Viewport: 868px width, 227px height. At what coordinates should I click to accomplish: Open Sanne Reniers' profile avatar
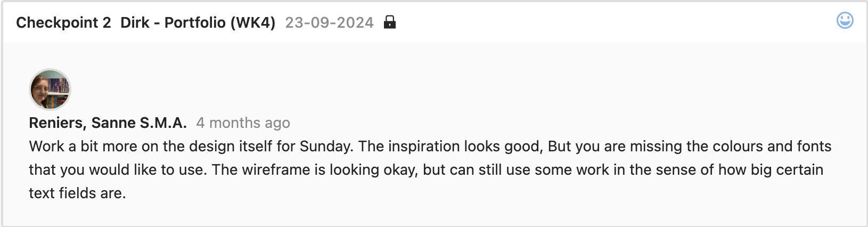(50, 89)
